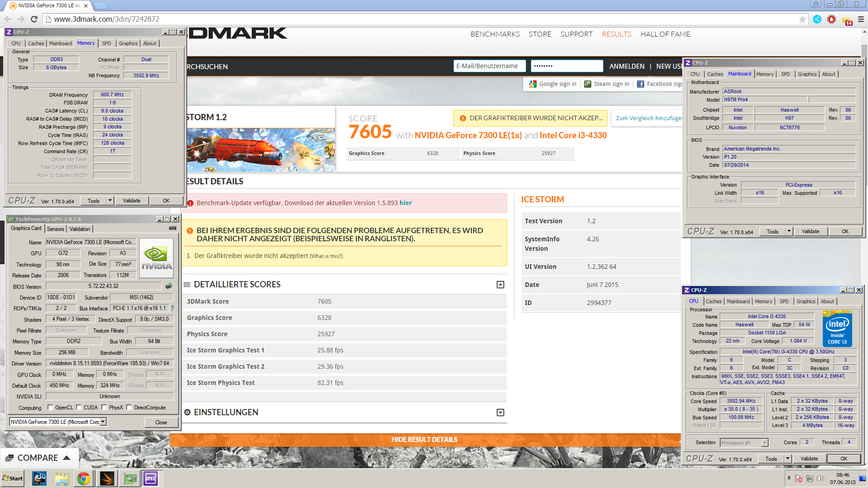Open GPU selection dropdown in GPU-Z
Viewport: 868px width, 488px height.
tap(103, 422)
